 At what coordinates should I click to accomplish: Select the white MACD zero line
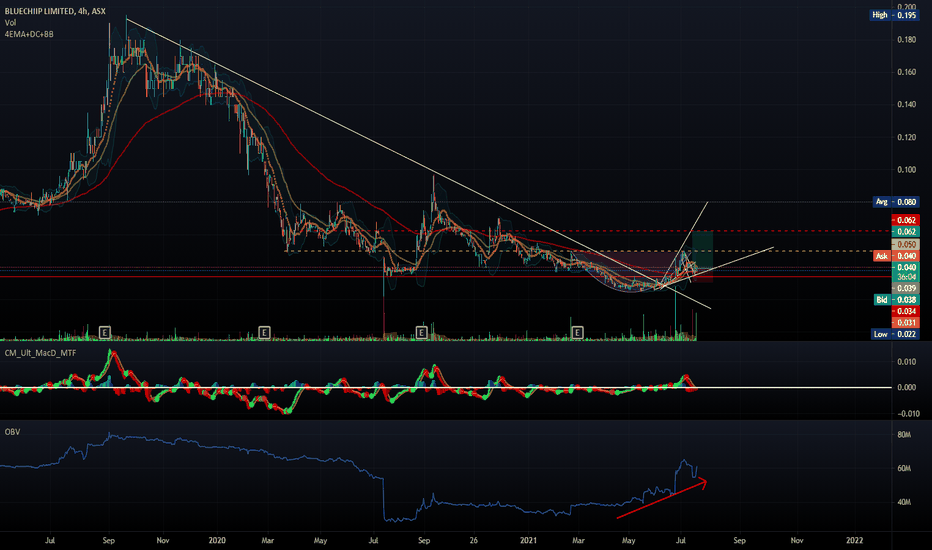446,388
